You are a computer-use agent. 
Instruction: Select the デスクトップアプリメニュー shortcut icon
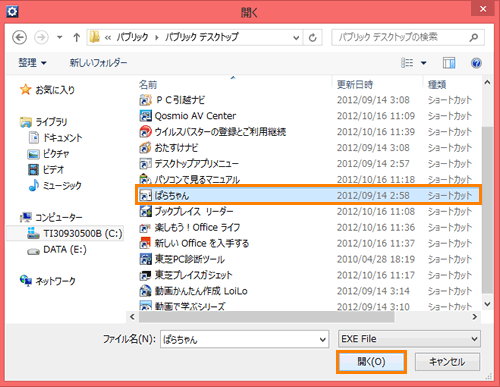[145, 163]
